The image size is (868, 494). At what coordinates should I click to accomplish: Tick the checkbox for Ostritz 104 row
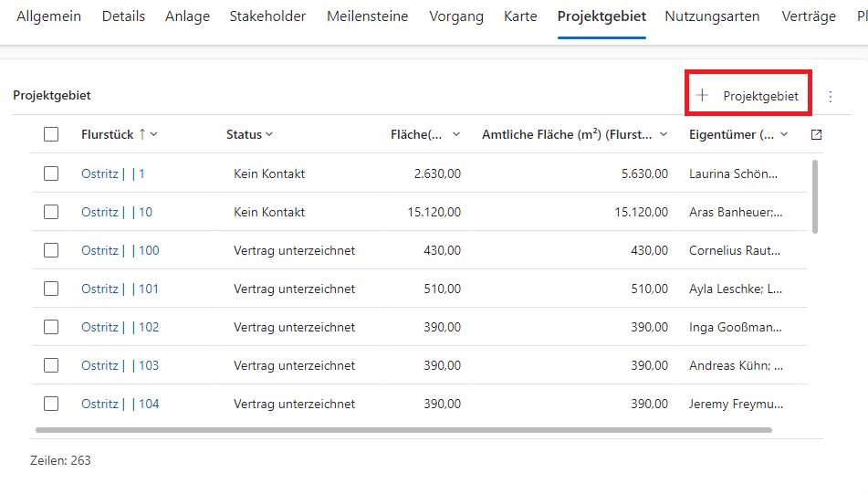[x=51, y=404]
